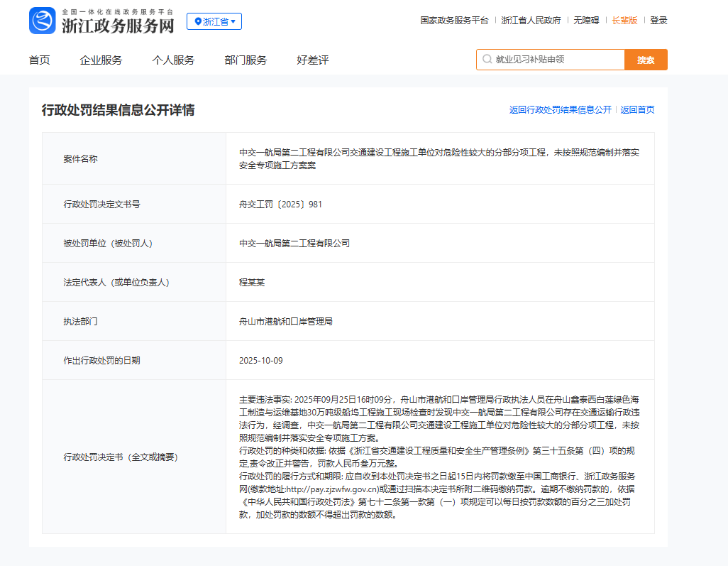Click the location pin icon beside 浙江省
Viewport: 728px width, 566px height.
[198, 21]
